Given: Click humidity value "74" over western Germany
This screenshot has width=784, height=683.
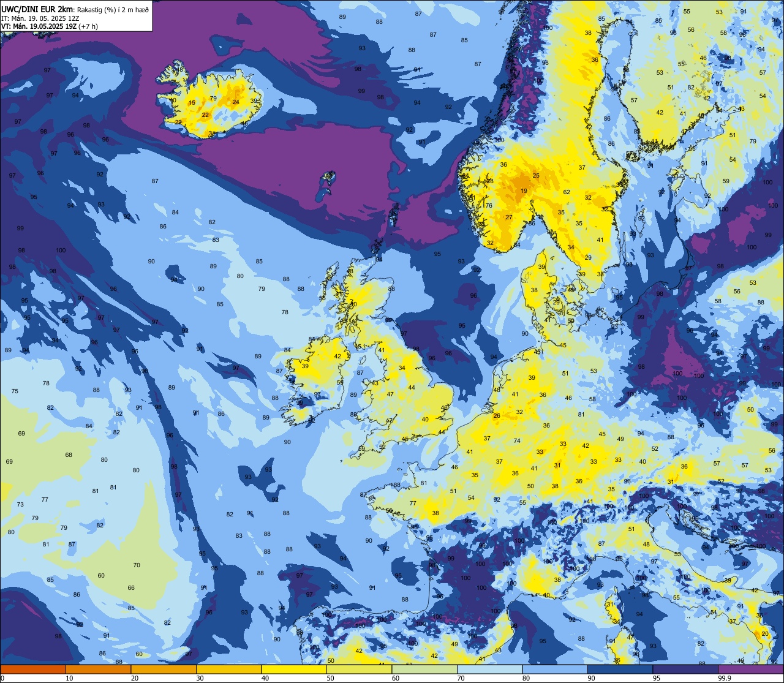Looking at the screenshot, I should coord(517,441).
